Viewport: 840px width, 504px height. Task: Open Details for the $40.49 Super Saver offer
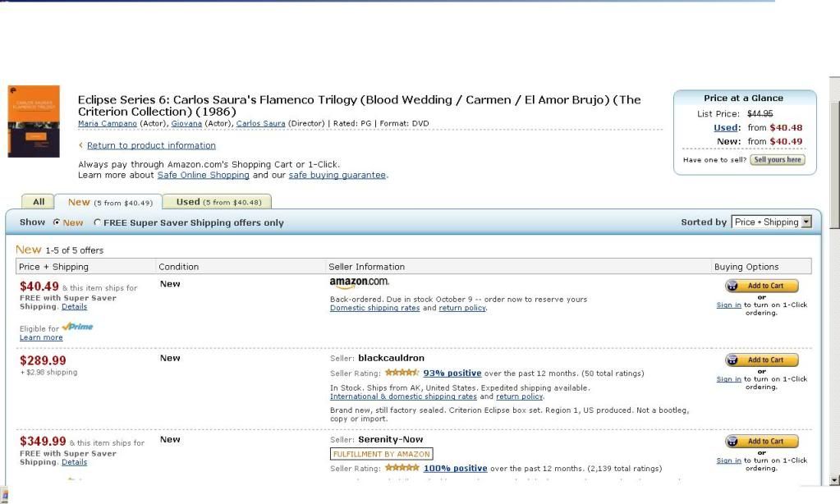coord(74,307)
